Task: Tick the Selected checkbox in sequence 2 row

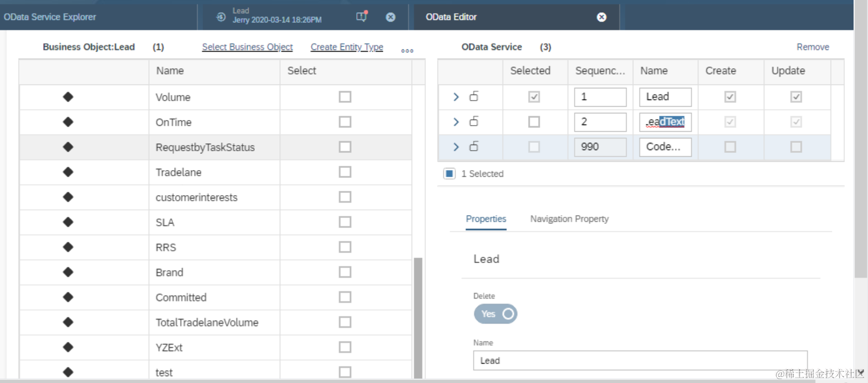Action: pos(534,122)
